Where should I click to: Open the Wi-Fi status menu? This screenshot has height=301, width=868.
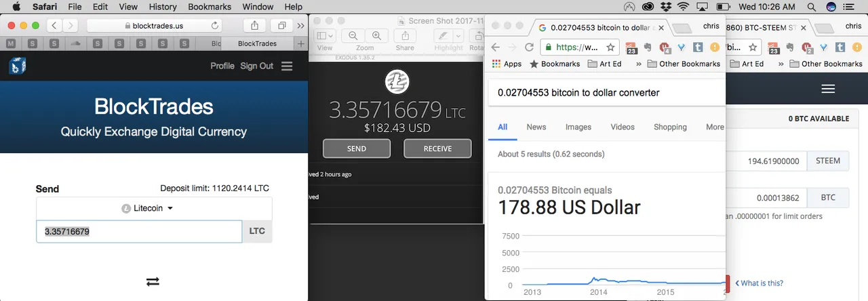pos(684,7)
